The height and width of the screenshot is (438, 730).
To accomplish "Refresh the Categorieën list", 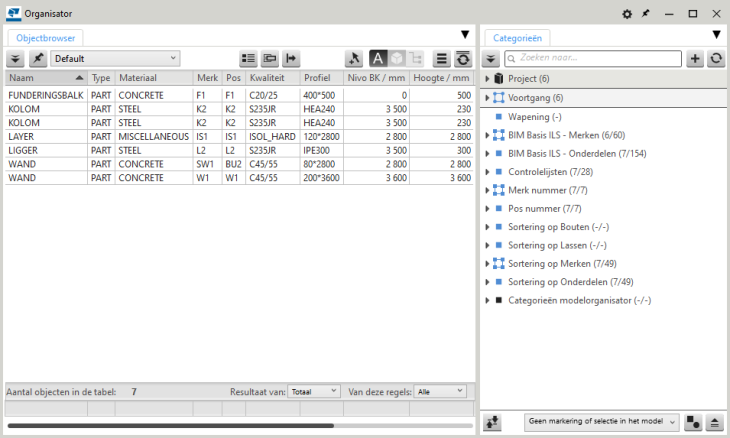I will tap(716, 59).
